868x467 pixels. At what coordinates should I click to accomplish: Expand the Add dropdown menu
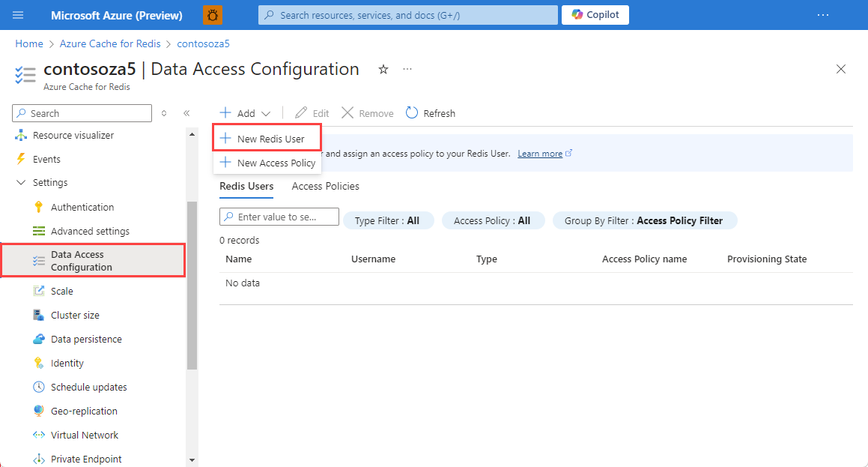245,113
